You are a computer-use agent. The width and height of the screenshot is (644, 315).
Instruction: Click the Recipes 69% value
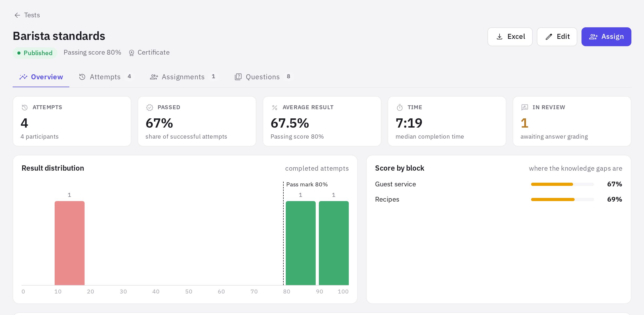(615, 199)
